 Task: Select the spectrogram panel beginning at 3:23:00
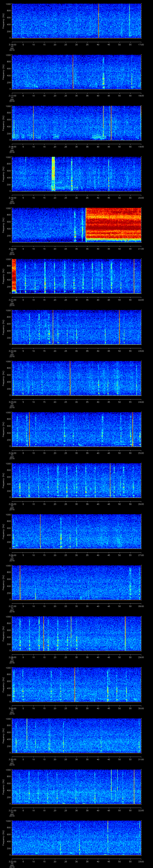(x=77, y=378)
